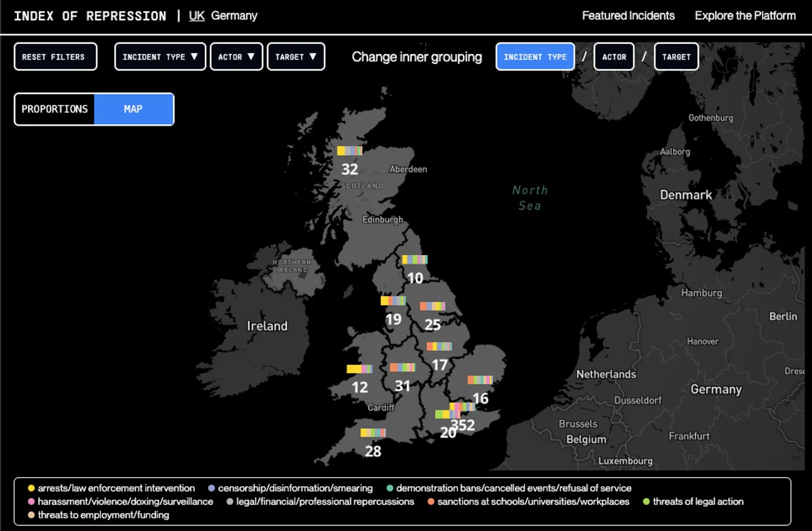The width and height of the screenshot is (812, 531).
Task: Open the TARGET filter dropdown
Action: coord(296,56)
